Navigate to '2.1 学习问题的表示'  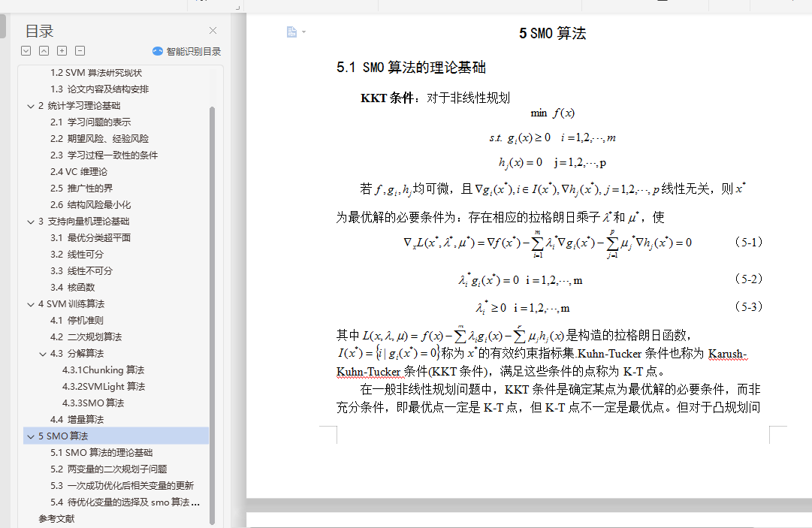click(x=91, y=122)
